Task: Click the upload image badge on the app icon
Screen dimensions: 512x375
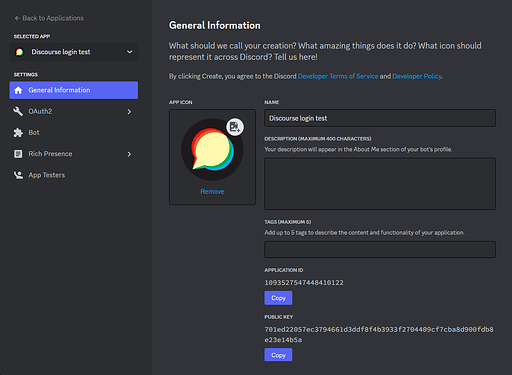Action: [235, 127]
